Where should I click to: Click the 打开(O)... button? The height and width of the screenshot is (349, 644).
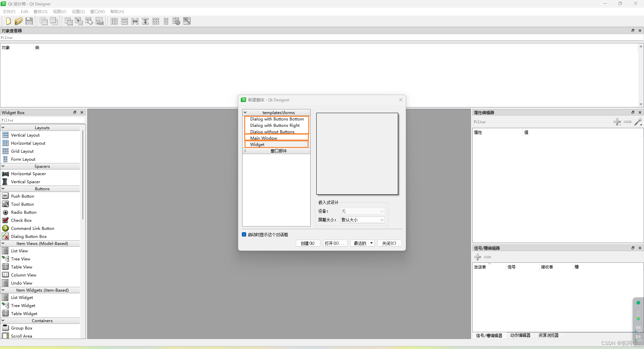pyautogui.click(x=335, y=243)
